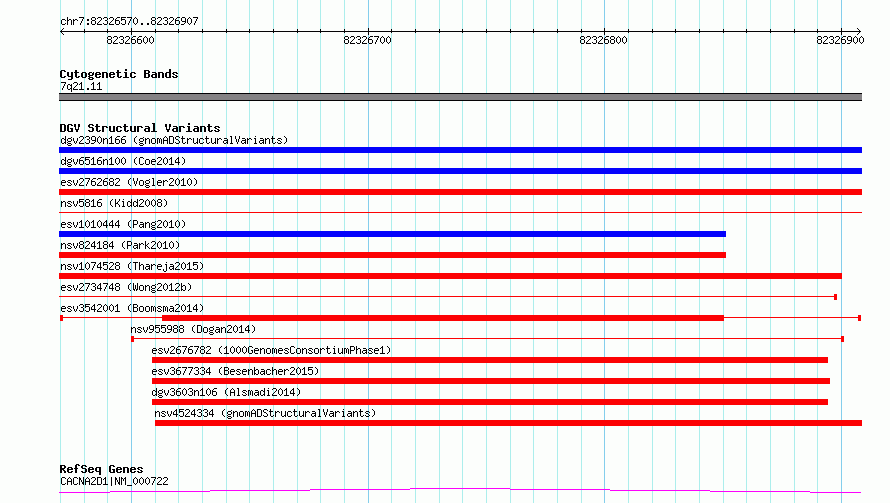Open the RefSeq Genes track title

[x=102, y=469]
